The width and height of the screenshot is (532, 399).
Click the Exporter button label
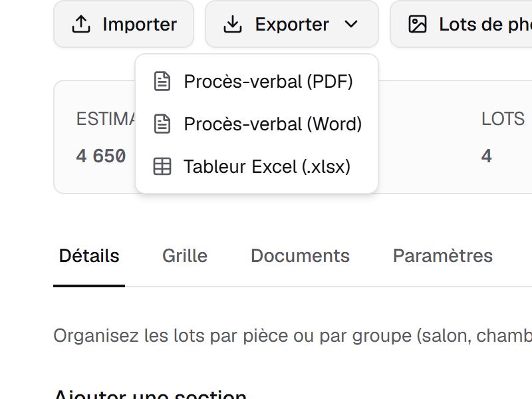click(x=292, y=25)
